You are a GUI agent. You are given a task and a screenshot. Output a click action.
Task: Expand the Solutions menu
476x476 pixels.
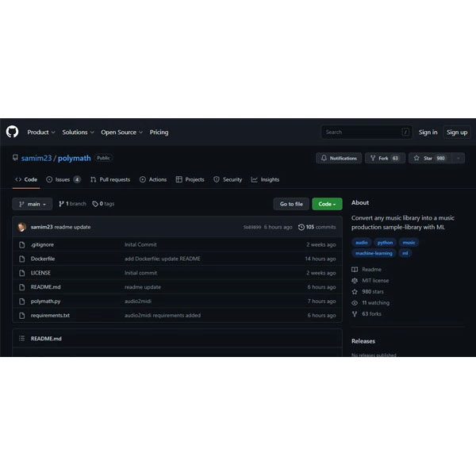[x=78, y=132]
